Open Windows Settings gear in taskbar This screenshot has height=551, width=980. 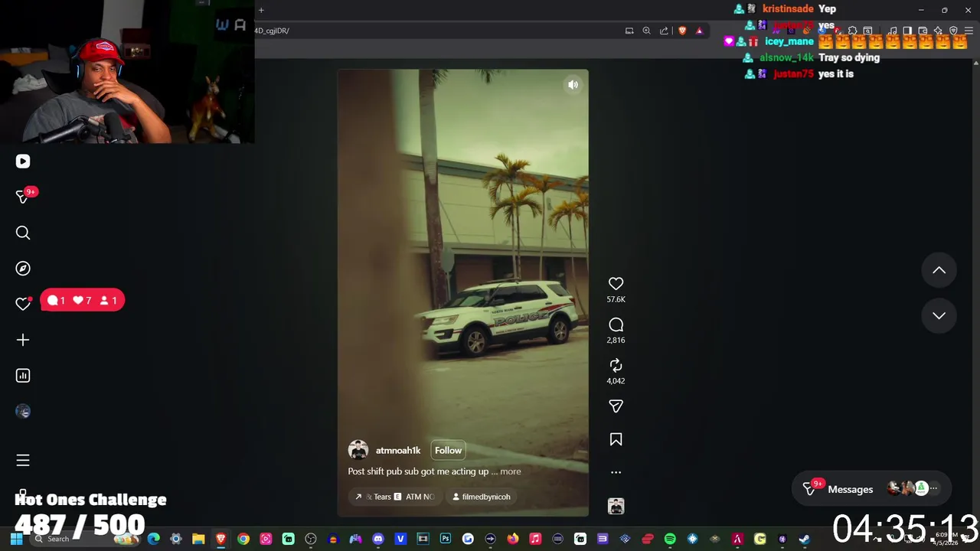click(x=175, y=539)
